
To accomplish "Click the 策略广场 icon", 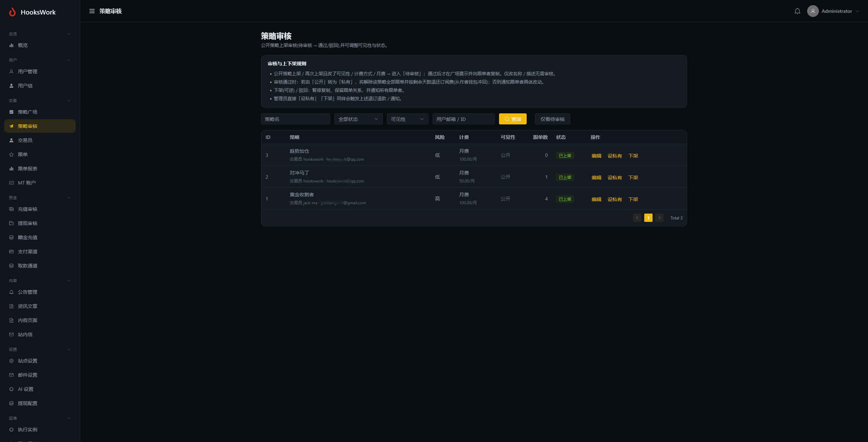I will point(11,112).
